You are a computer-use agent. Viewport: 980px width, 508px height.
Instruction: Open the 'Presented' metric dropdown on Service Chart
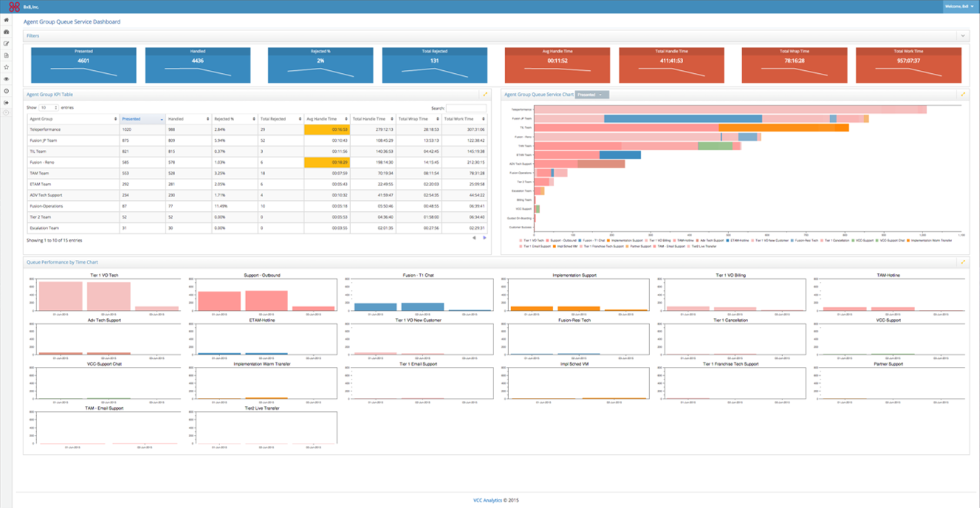pos(593,95)
